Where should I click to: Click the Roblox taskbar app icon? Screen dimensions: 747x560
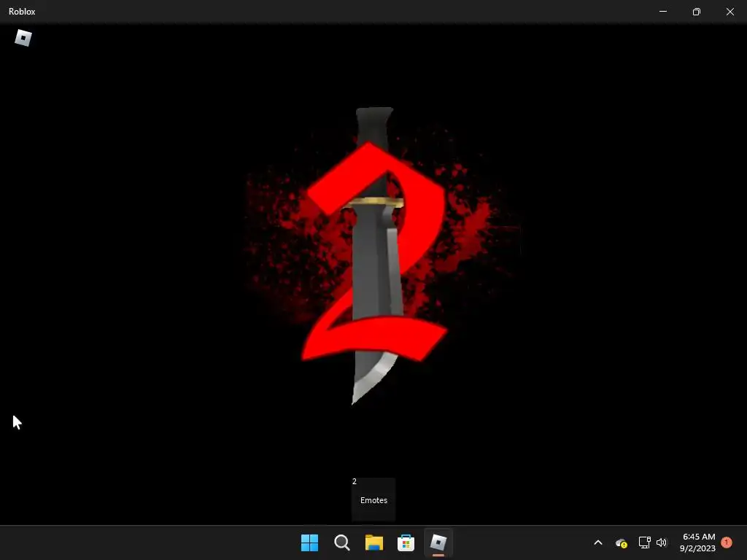tap(438, 542)
